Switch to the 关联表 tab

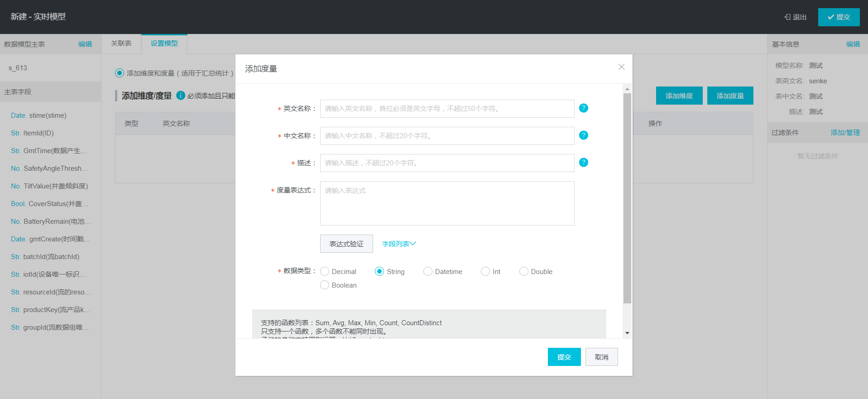pyautogui.click(x=121, y=43)
